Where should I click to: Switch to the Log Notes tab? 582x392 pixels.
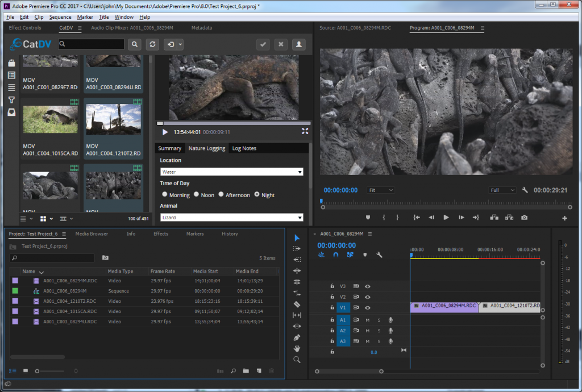(244, 148)
